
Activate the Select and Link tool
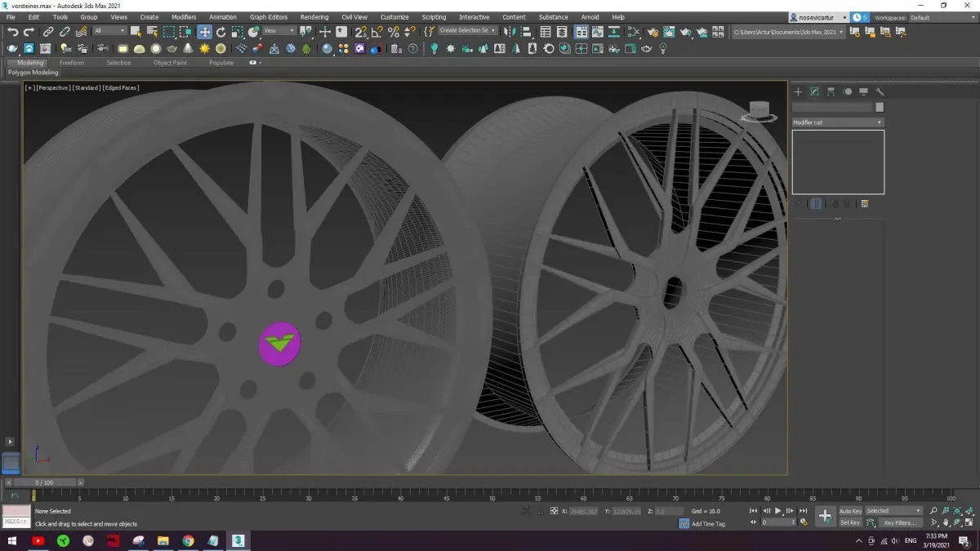click(x=48, y=32)
